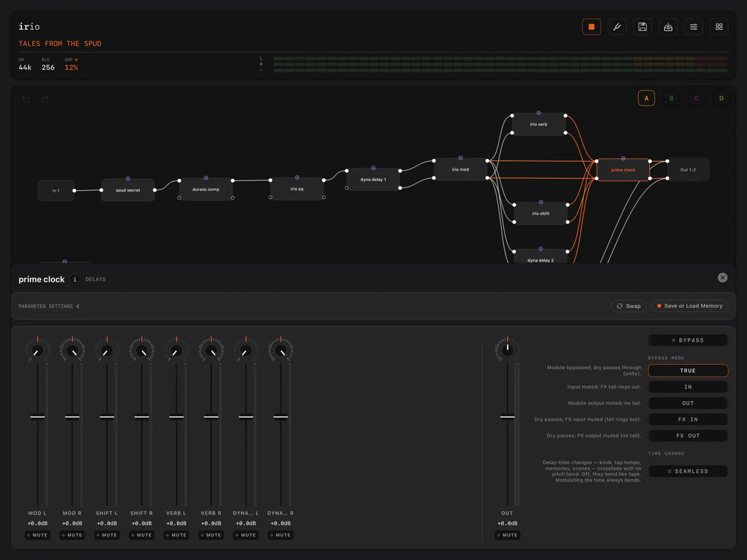Collapse the Parameter Settings section
The height and width of the screenshot is (560, 747).
pyautogui.click(x=49, y=306)
